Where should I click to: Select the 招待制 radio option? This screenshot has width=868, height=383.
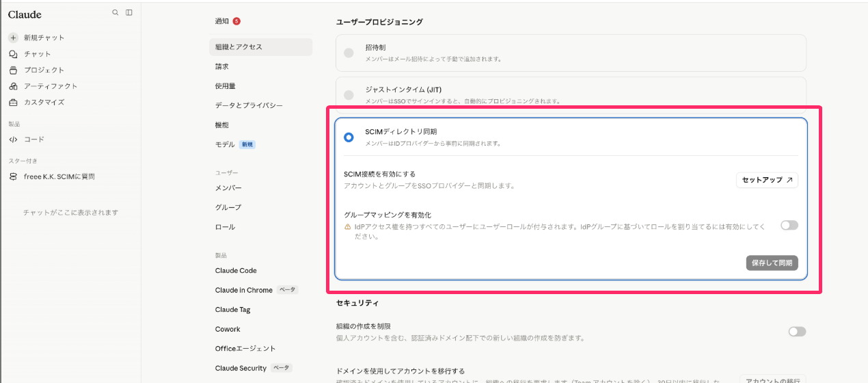349,53
